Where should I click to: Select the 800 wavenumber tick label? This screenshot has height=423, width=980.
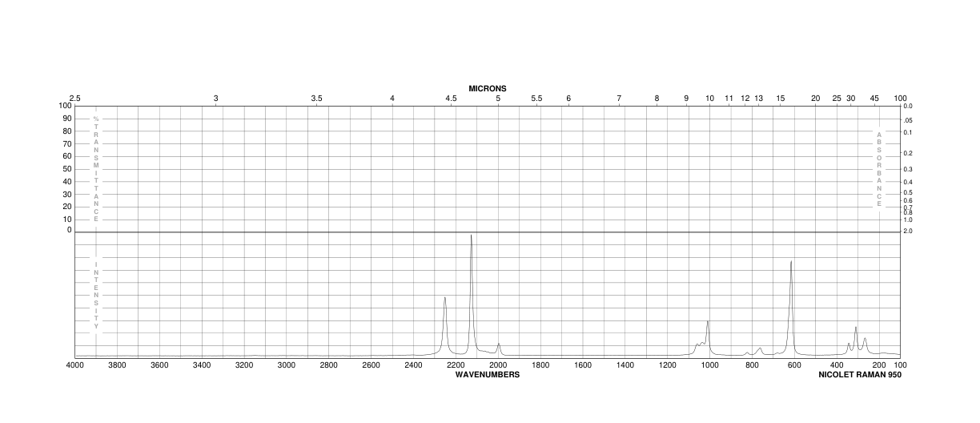pos(752,365)
